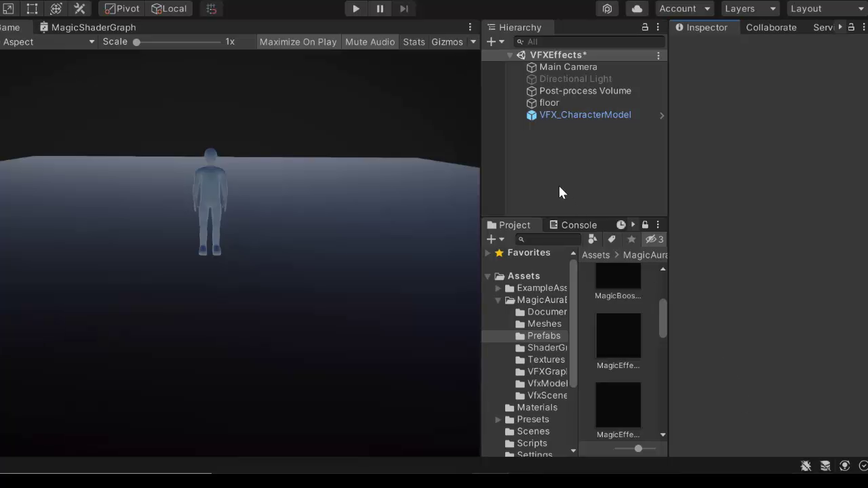Switch to MagicShaderGraph tab
Image resolution: width=868 pixels, height=488 pixels.
point(87,27)
